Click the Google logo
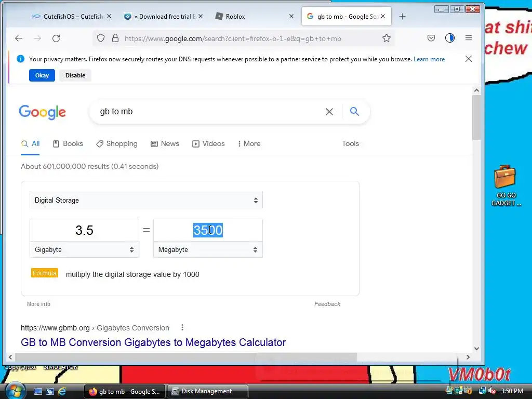Viewport: 532px width, 399px height. pos(43,112)
